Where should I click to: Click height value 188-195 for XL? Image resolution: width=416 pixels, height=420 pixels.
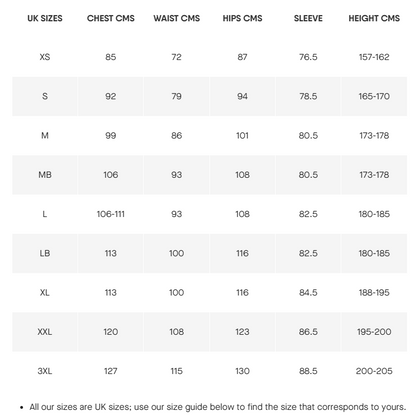(x=374, y=292)
